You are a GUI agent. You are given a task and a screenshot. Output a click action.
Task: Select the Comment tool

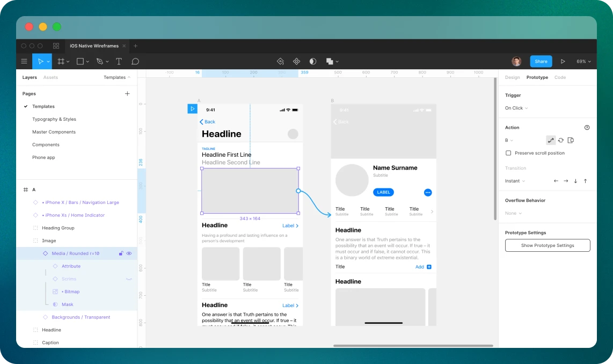tap(135, 61)
